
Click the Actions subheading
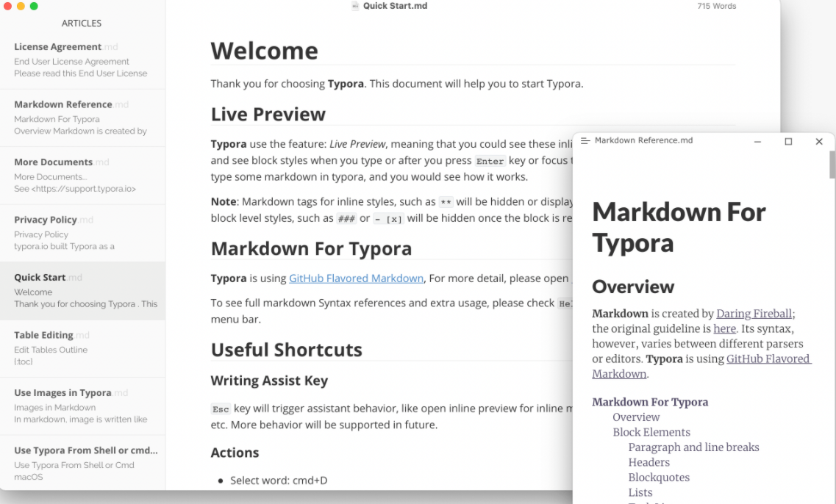(235, 453)
